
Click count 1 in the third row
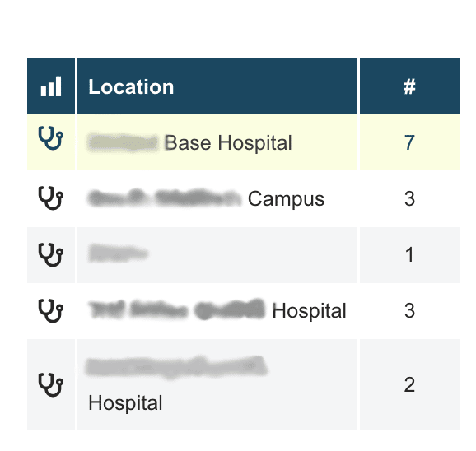pyautogui.click(x=409, y=255)
